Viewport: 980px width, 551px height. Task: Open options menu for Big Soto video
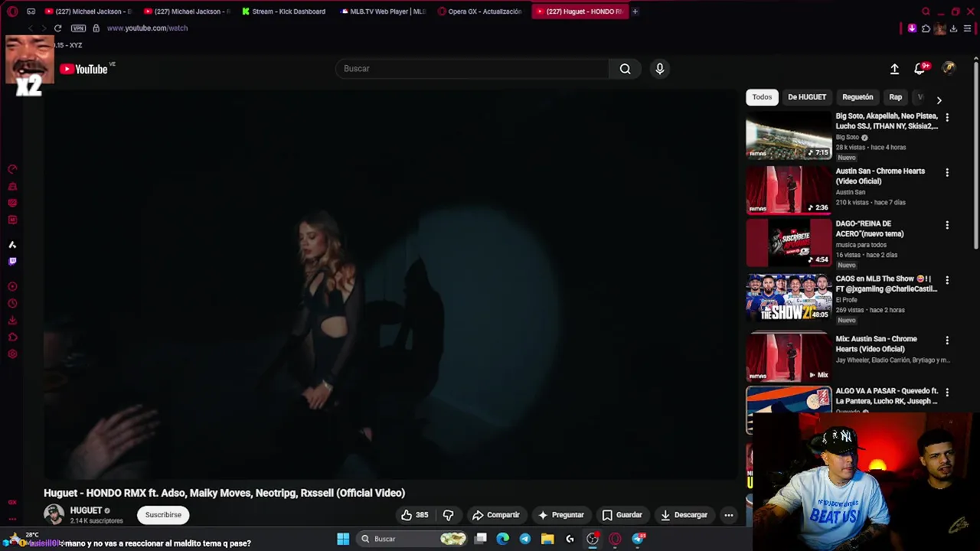[x=947, y=117]
